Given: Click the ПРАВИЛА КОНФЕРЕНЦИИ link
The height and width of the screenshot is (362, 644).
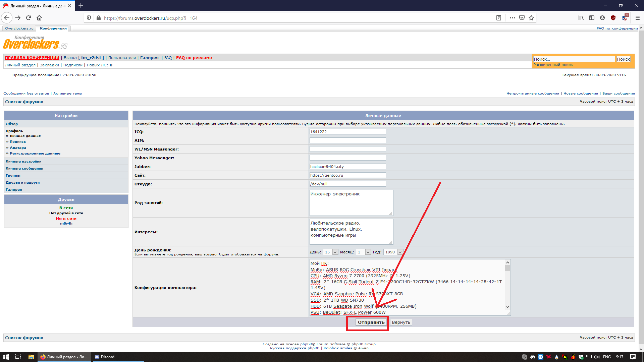Looking at the screenshot, I should click(x=32, y=58).
